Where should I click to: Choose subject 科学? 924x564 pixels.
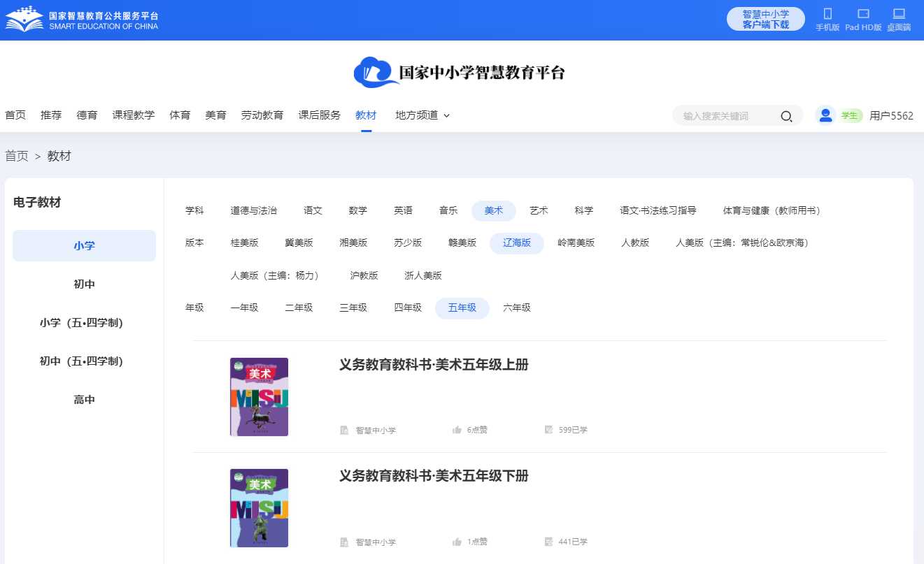pos(584,210)
